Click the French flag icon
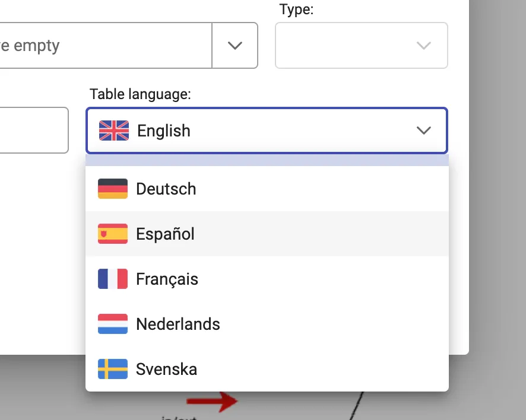Viewport: 526px width, 420px height. pos(112,279)
